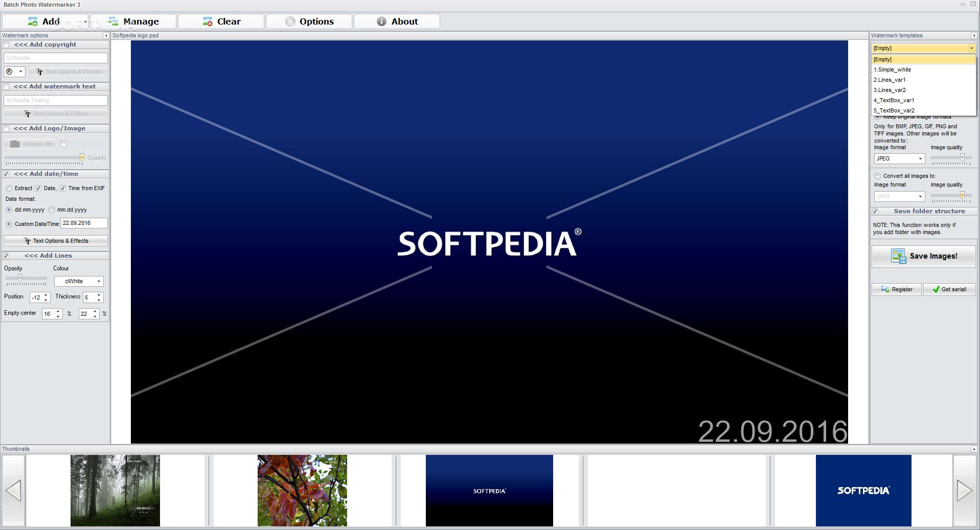Select the bright blue Softpedia thumbnail

click(863, 491)
